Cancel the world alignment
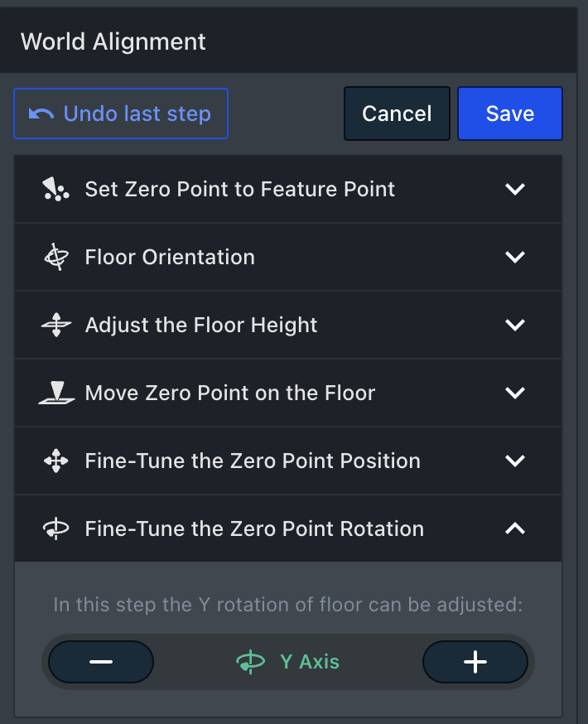 tap(397, 114)
